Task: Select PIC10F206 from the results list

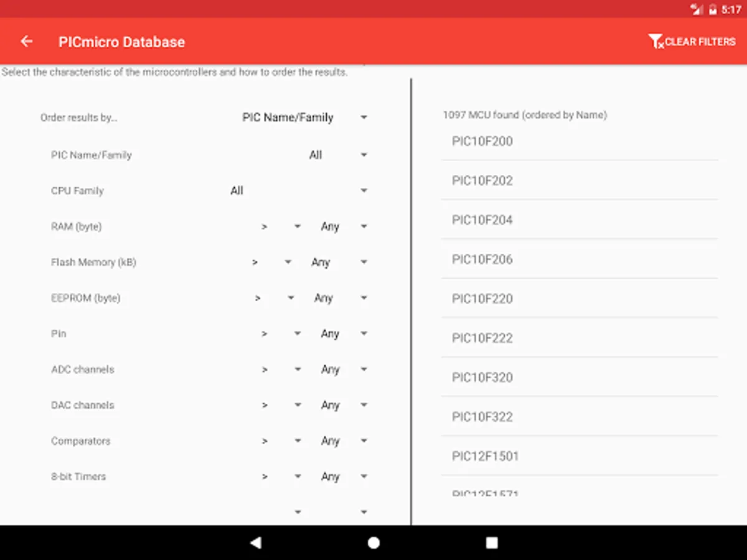Action: point(580,259)
